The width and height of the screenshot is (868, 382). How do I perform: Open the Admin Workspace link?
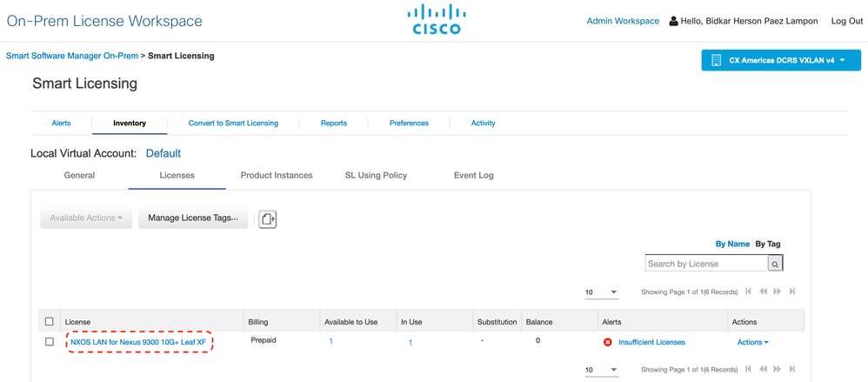pyautogui.click(x=623, y=21)
